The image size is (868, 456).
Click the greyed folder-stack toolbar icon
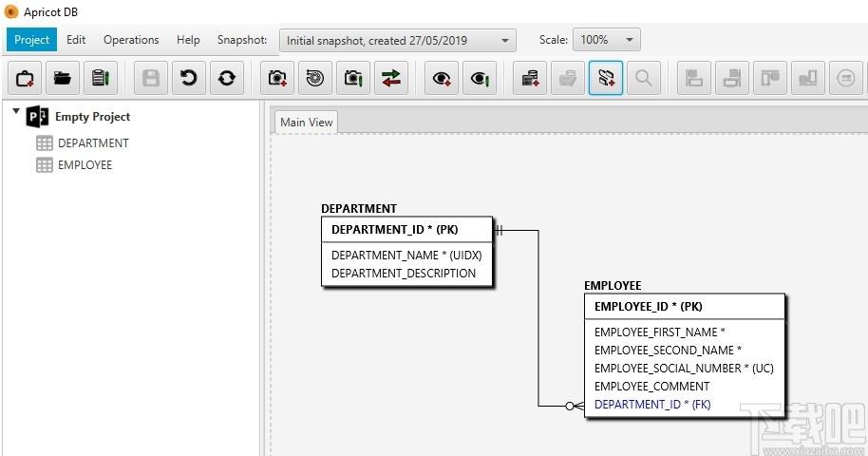click(x=567, y=78)
